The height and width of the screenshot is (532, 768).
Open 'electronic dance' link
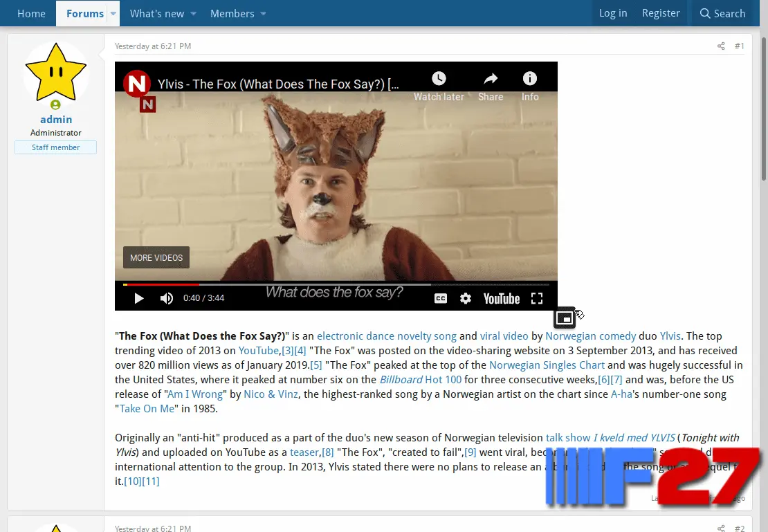(x=355, y=336)
